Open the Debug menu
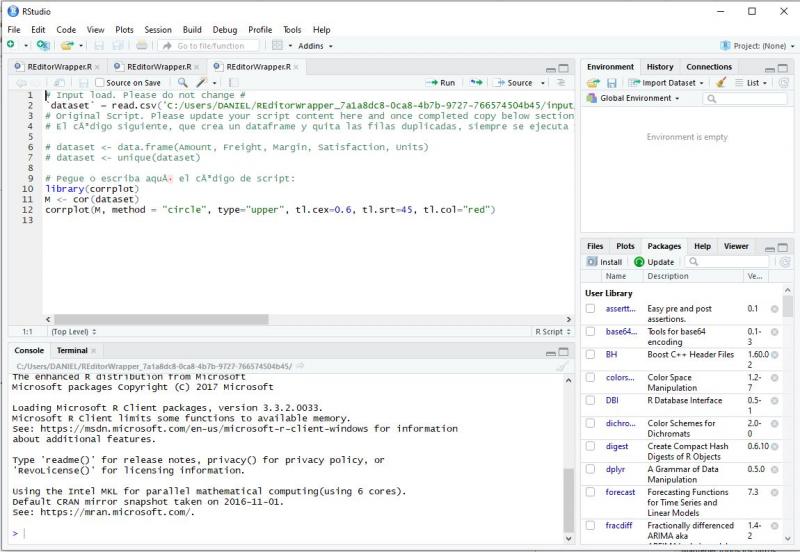The image size is (800, 552). (x=224, y=30)
